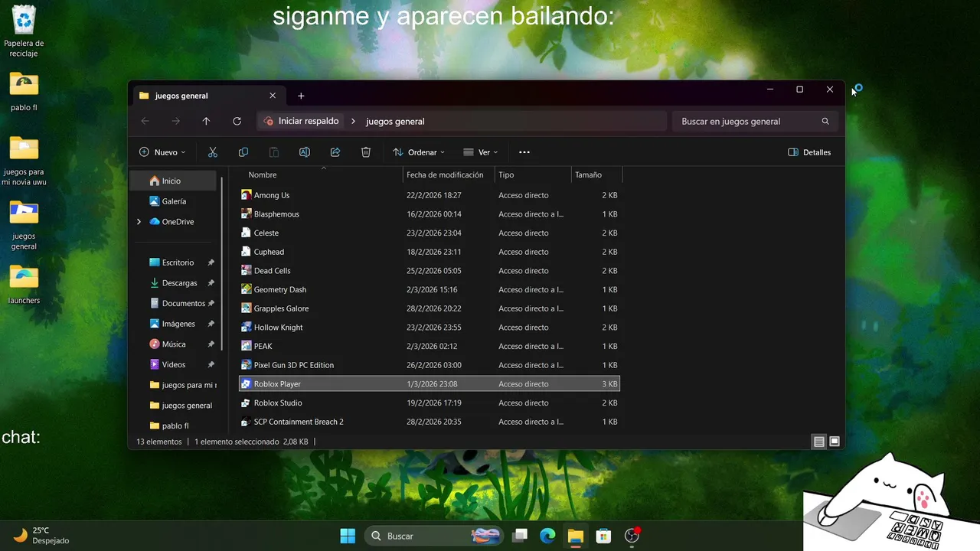Select the launchers desktop folder
This screenshot has width=980, height=551.
(x=24, y=284)
